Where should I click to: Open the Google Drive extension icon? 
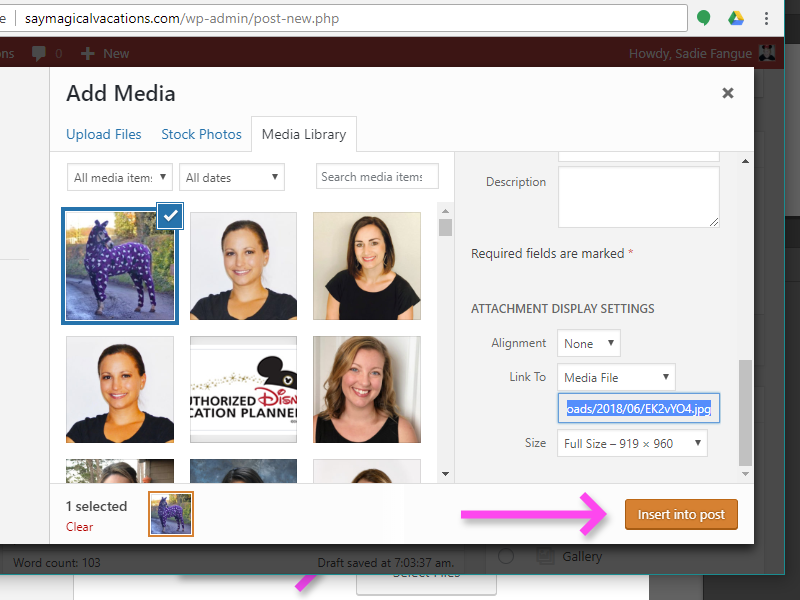(736, 18)
